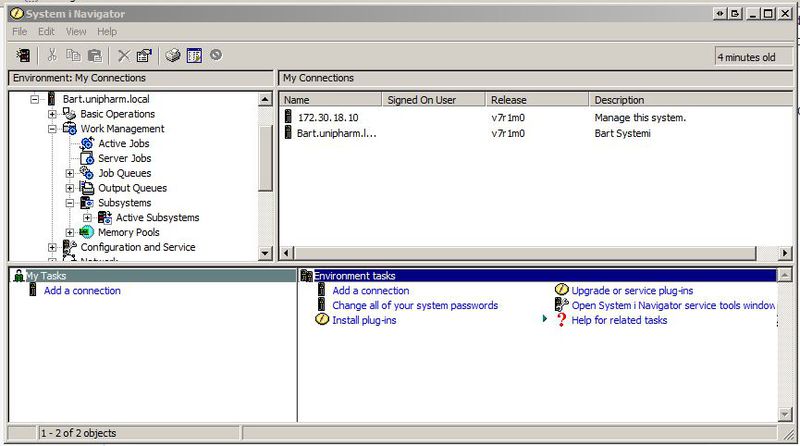Click Add a connection in Environment tasks
This screenshot has height=446, width=800.
(371, 290)
